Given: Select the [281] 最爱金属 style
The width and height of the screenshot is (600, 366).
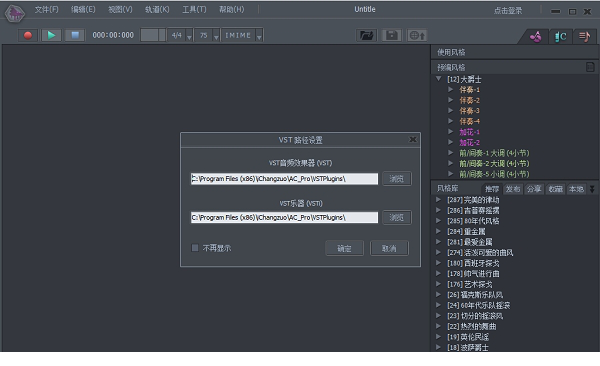Looking at the screenshot, I should [470, 242].
